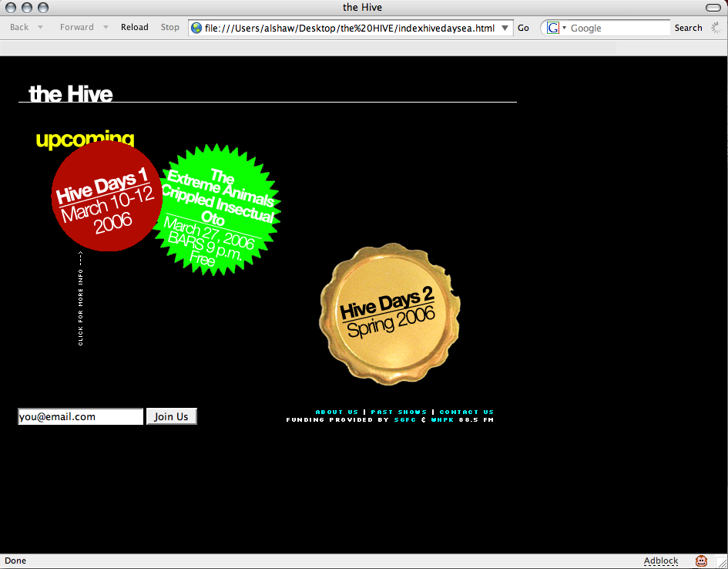Screen dimensions: 728x569
Task: Click the vertical 'click for more info' text
Action: pos(81,298)
